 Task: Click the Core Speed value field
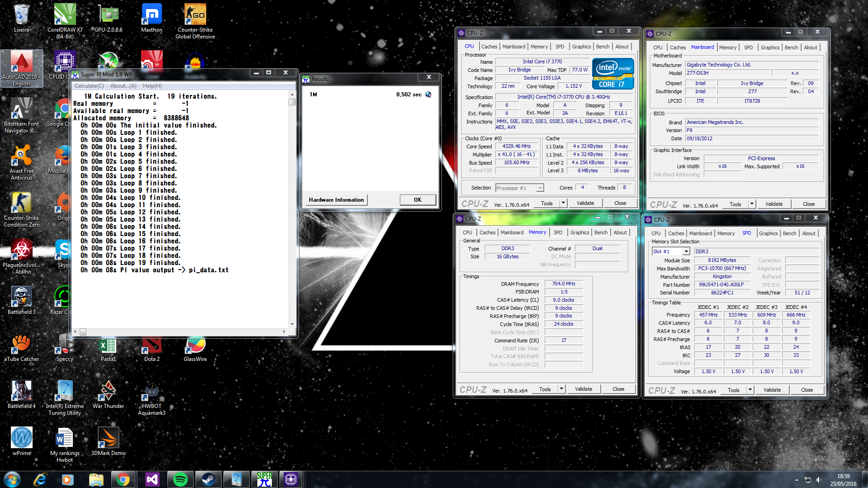tap(517, 147)
